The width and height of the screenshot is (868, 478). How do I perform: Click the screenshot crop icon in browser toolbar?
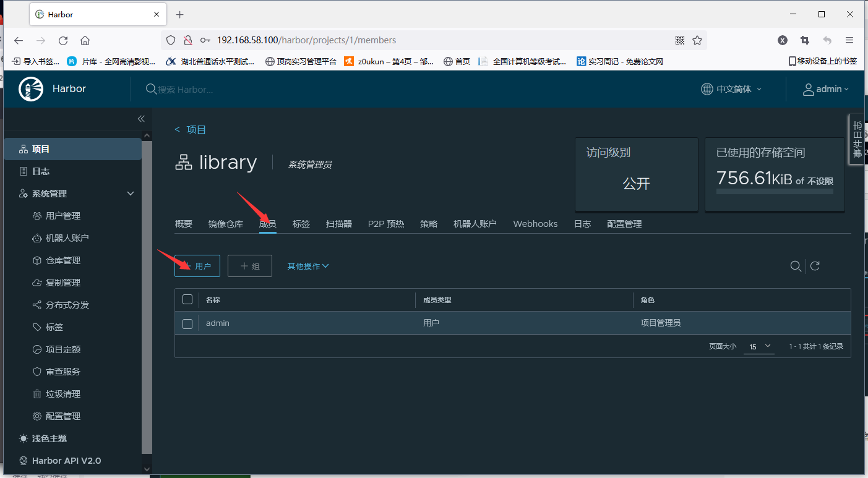805,40
